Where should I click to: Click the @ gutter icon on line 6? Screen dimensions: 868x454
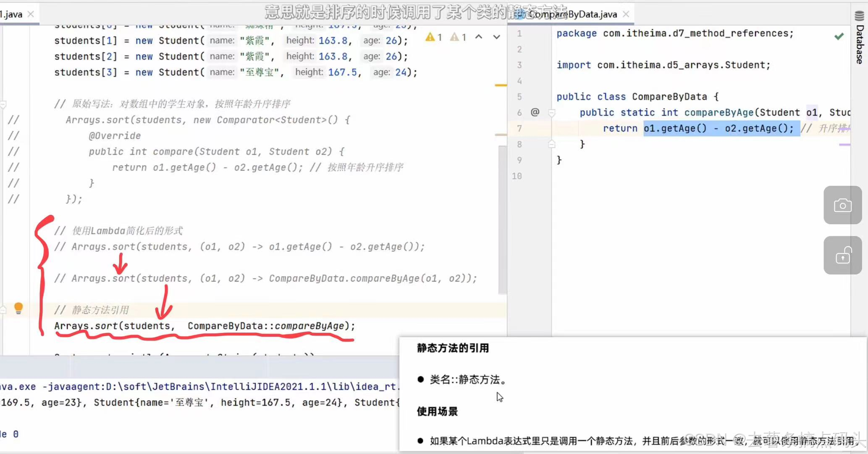point(535,112)
